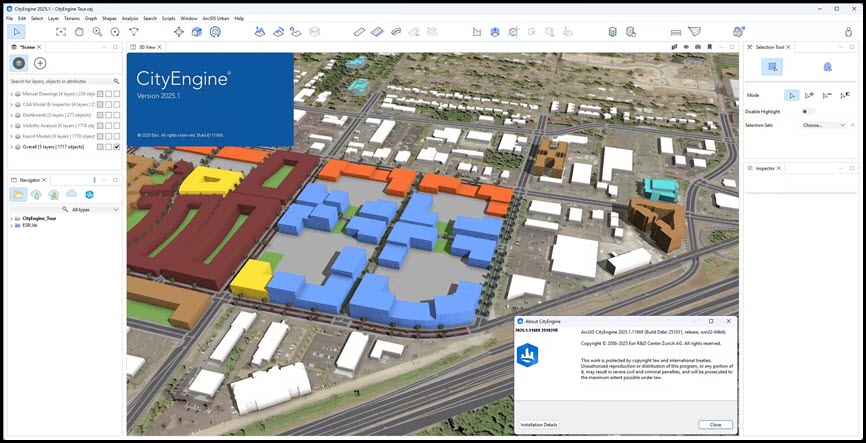The width and height of the screenshot is (866, 443).
Task: Click the lock icon in toolbar
Action: (x=848, y=32)
